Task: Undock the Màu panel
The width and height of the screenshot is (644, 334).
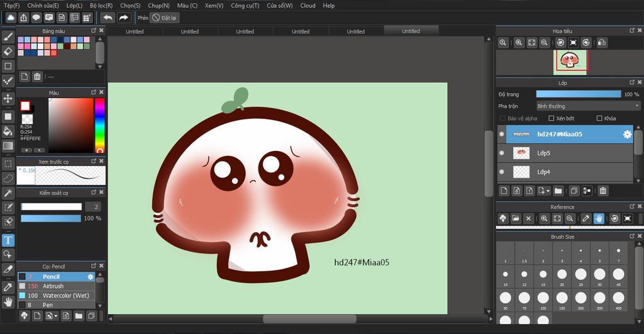Action: [94, 92]
